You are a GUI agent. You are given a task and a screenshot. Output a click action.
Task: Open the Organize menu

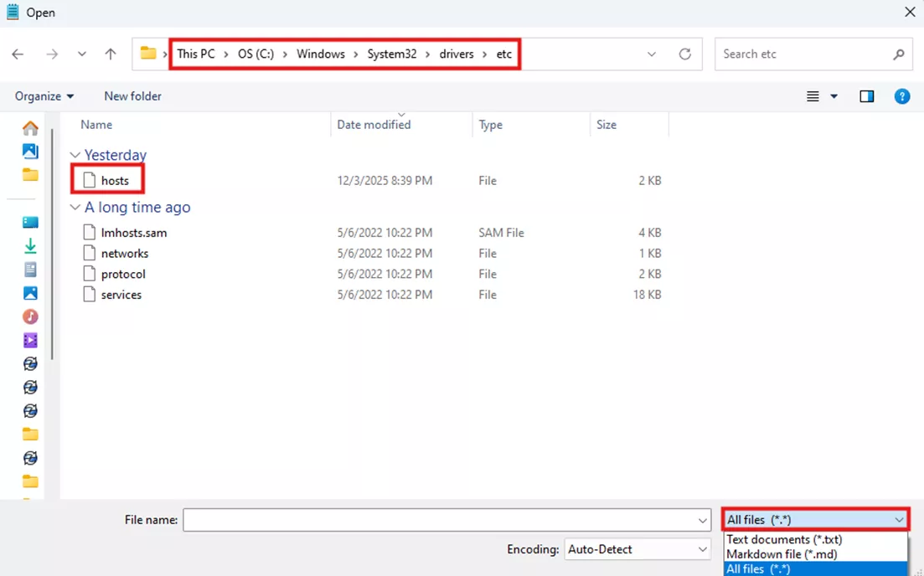(44, 96)
